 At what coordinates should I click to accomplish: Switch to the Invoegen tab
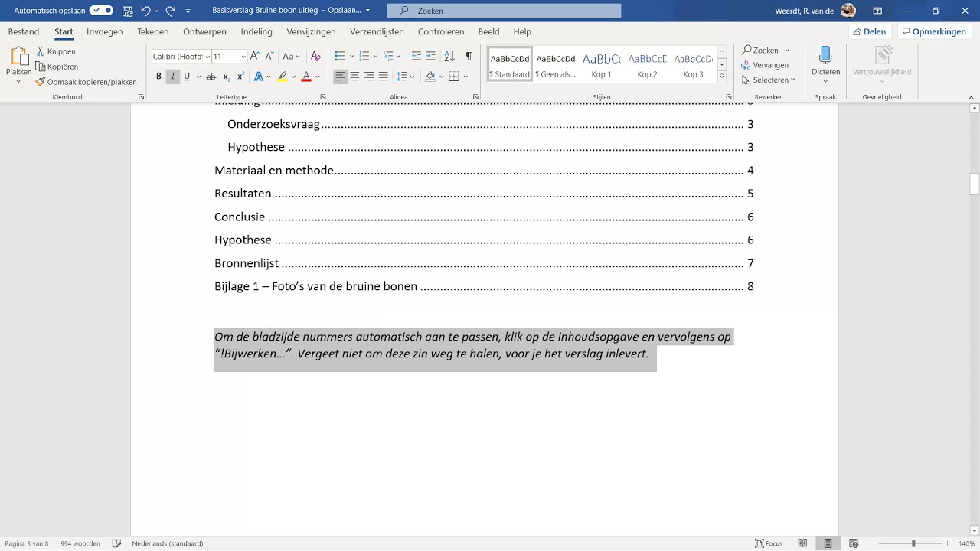click(105, 32)
